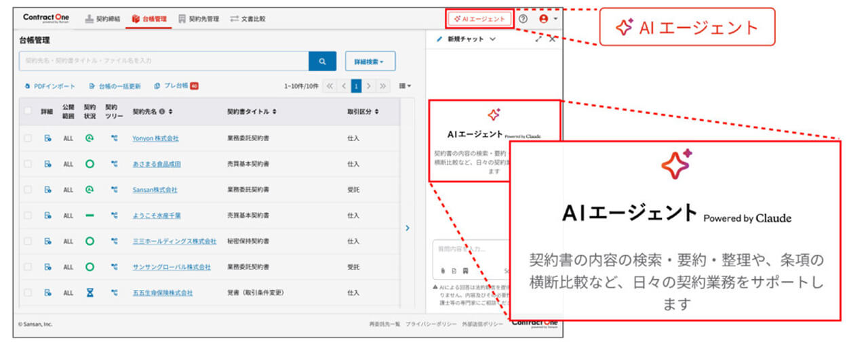868x351 pixels.
Task: Open the ミミホールディングス株式会社 link
Action: [x=174, y=241]
